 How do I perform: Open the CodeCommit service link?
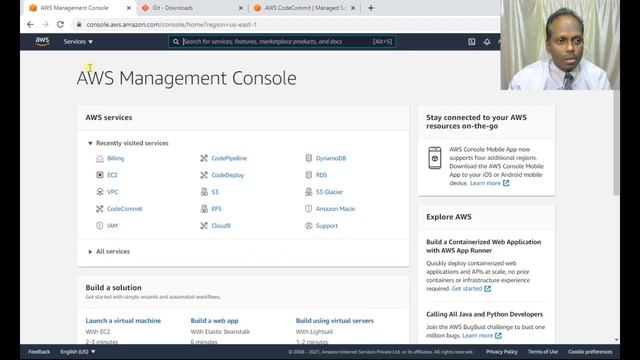click(124, 209)
